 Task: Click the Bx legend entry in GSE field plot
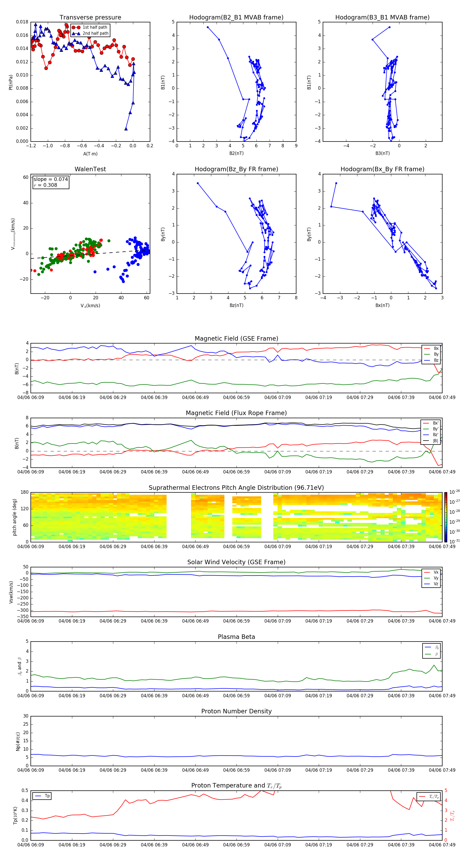pos(431,349)
